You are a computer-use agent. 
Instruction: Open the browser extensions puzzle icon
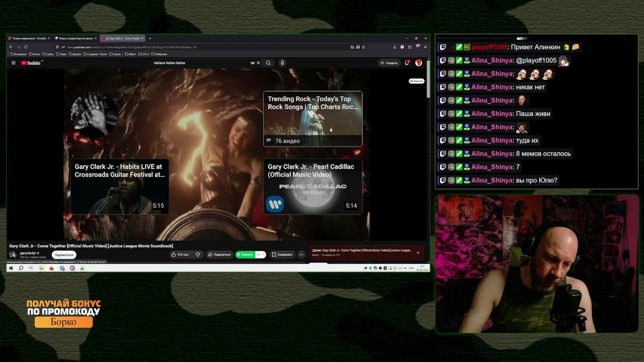(410, 47)
